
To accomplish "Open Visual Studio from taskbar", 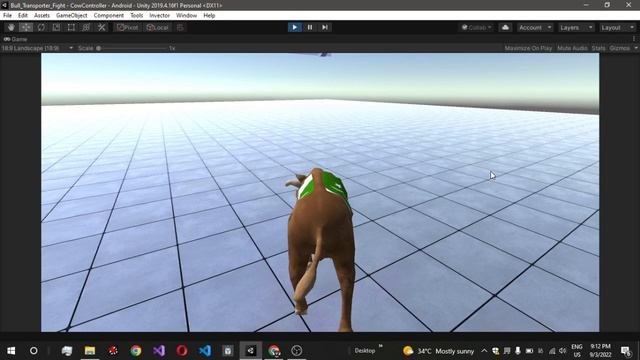I will (159, 351).
